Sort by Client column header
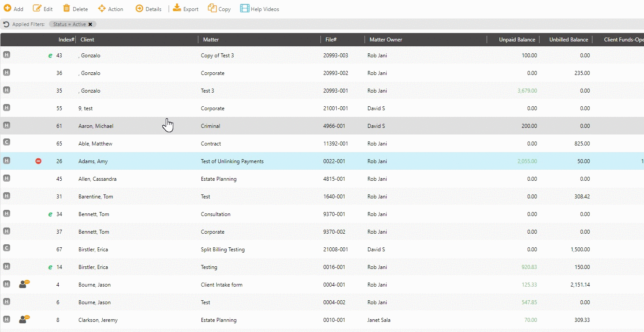 click(87, 40)
